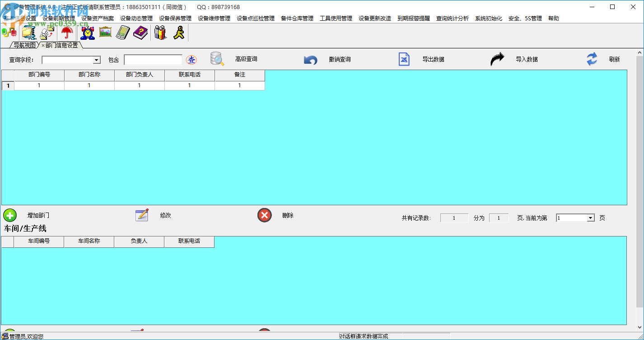This screenshot has width=644, height=340.
Task: Click the green plus add department icon
Action: pyautogui.click(x=10, y=215)
